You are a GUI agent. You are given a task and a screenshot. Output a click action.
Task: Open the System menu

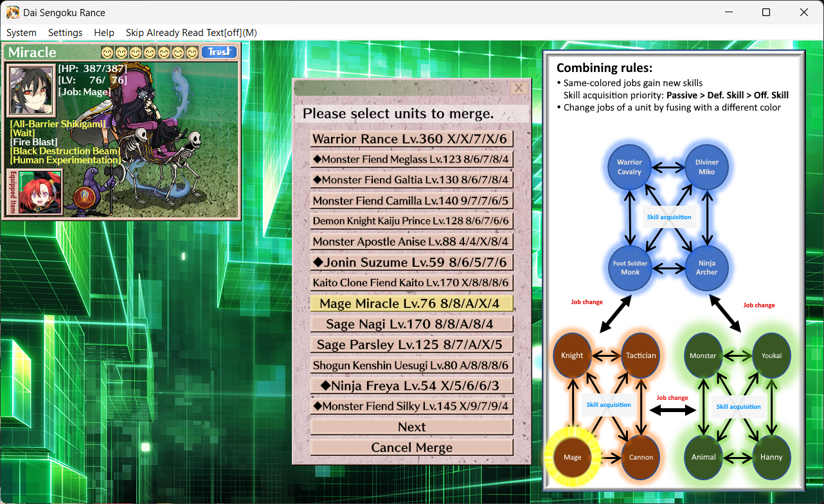coord(21,33)
